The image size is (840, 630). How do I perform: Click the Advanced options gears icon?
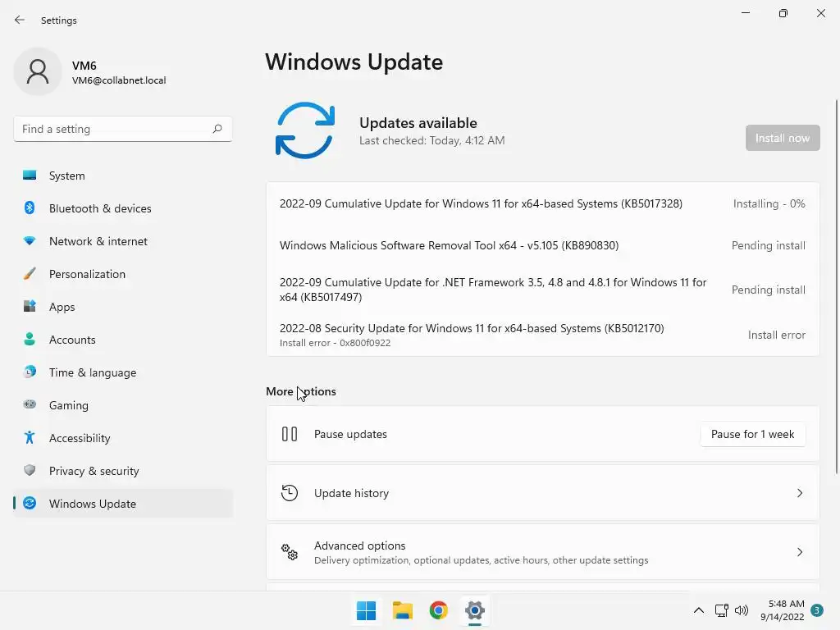tap(290, 552)
